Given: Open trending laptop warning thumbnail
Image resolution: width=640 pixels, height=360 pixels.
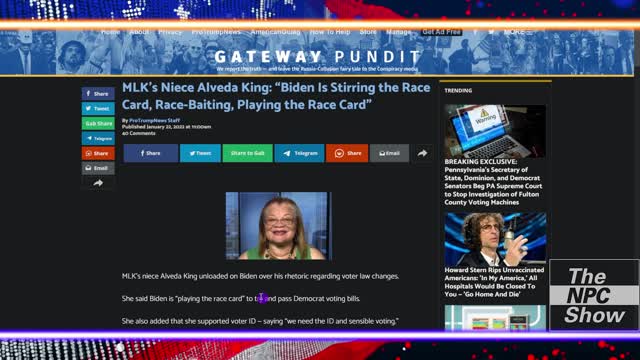Looking at the screenshot, I should 495,131.
